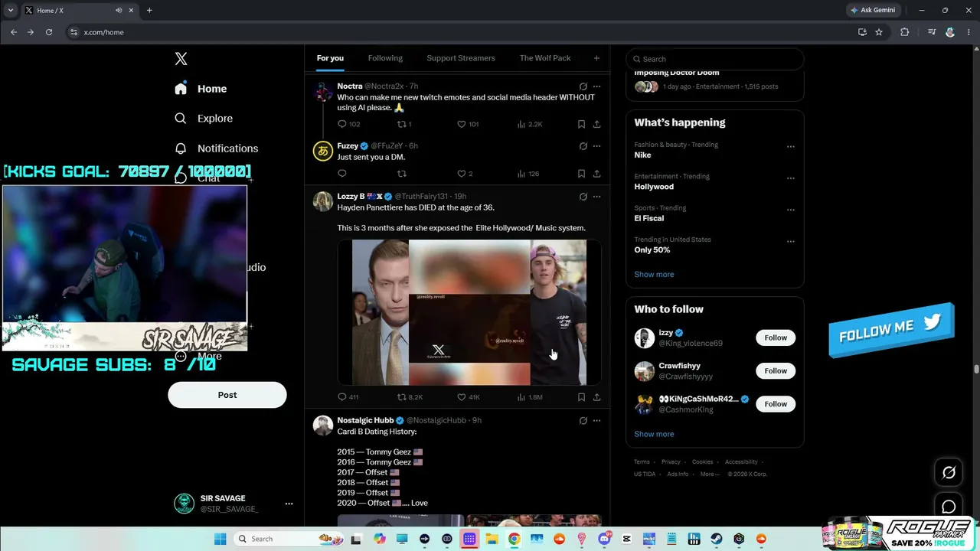Image resolution: width=980 pixels, height=551 pixels.
Task: Open more options on Lozzy B's post
Action: click(x=596, y=197)
